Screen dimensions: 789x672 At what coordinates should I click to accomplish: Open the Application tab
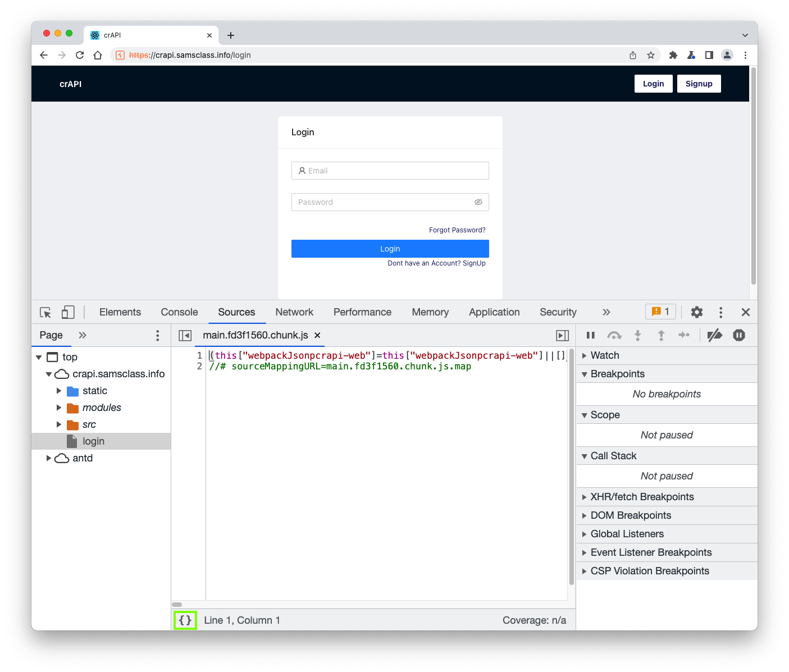[494, 312]
